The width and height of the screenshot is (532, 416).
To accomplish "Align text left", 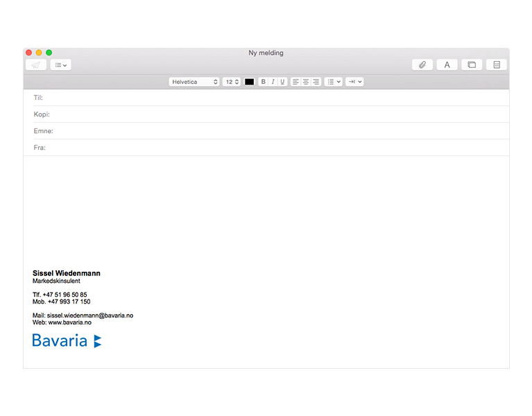I will pos(296,82).
